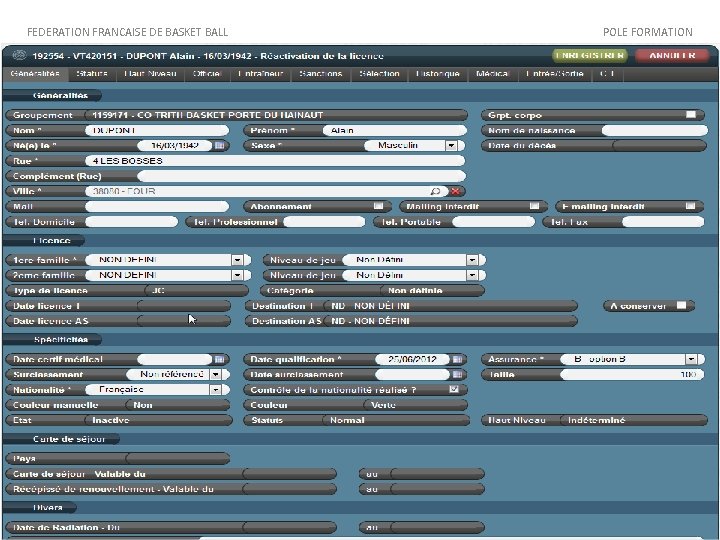The height and width of the screenshot is (540, 720).
Task: Open the Nationalité dropdown
Action: (215, 390)
